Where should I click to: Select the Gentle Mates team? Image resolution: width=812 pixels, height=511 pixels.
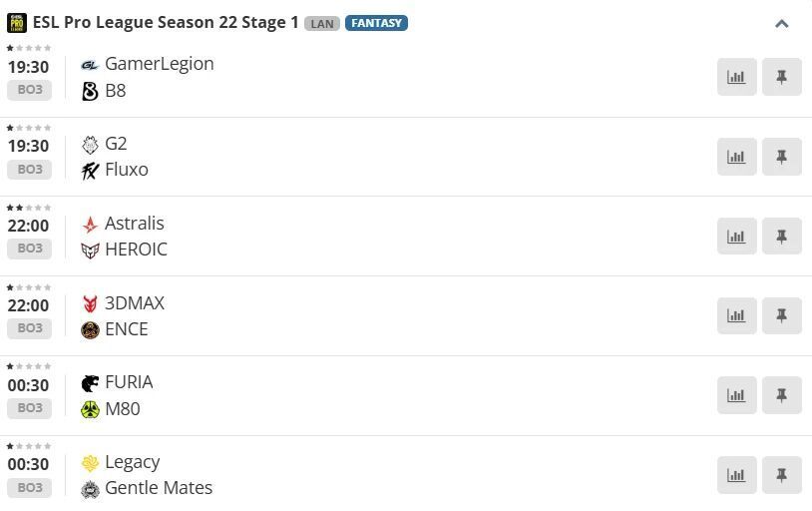pos(158,488)
